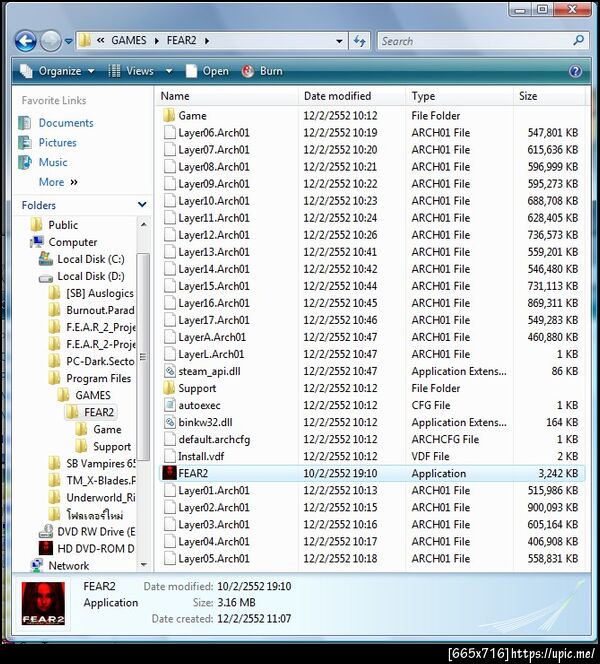Select the [SB] Auslogics folder
The image size is (600, 664).
coord(100,293)
